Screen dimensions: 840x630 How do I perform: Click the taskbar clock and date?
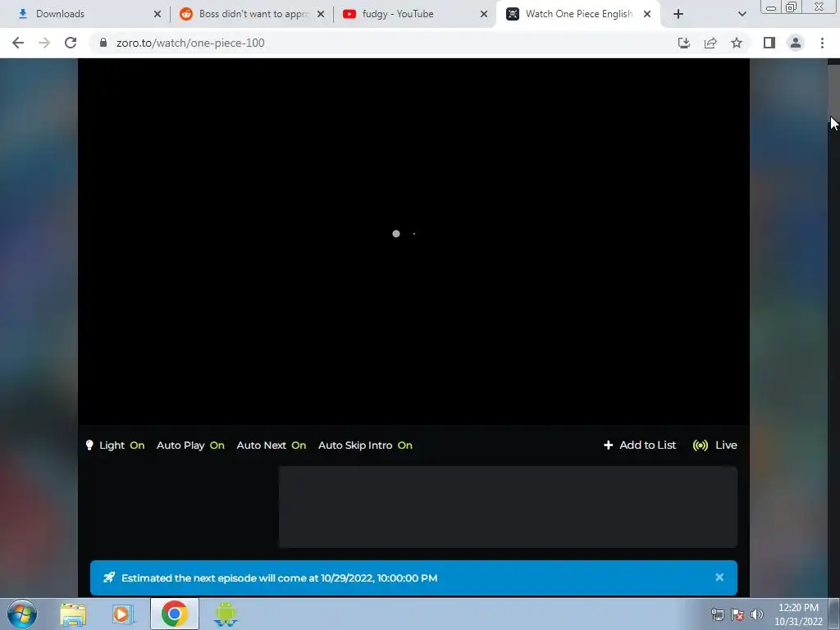pyautogui.click(x=798, y=614)
